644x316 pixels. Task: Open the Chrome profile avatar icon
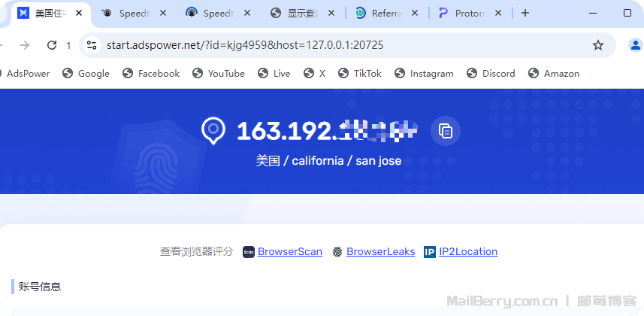[x=633, y=45]
